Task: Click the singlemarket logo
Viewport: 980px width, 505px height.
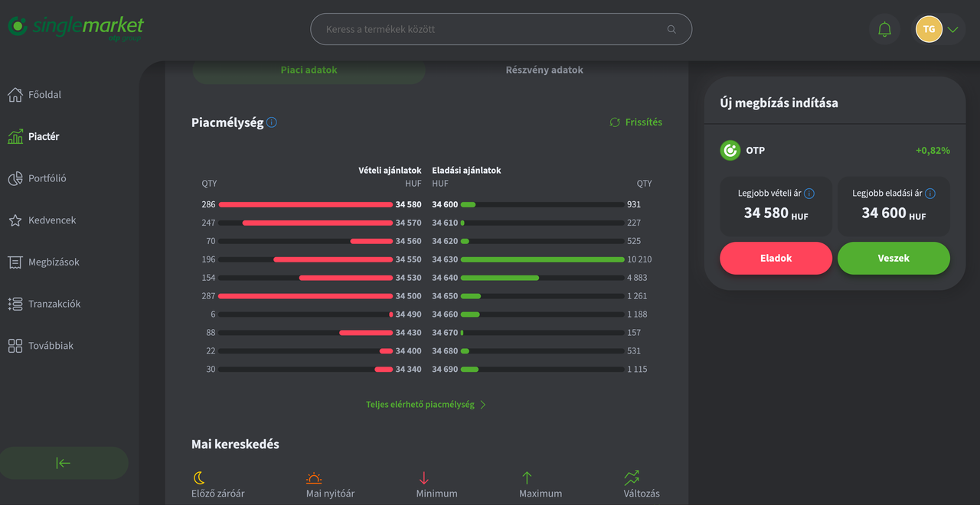Action: [76, 28]
